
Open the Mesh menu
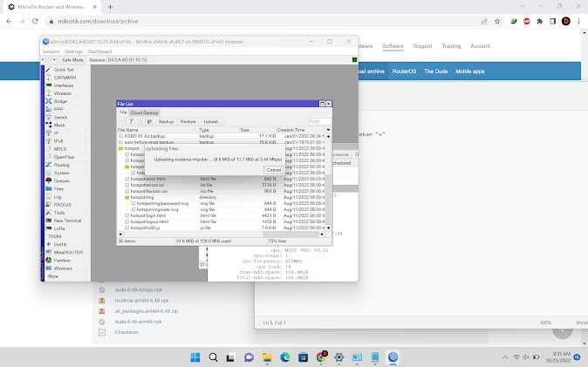pos(59,125)
